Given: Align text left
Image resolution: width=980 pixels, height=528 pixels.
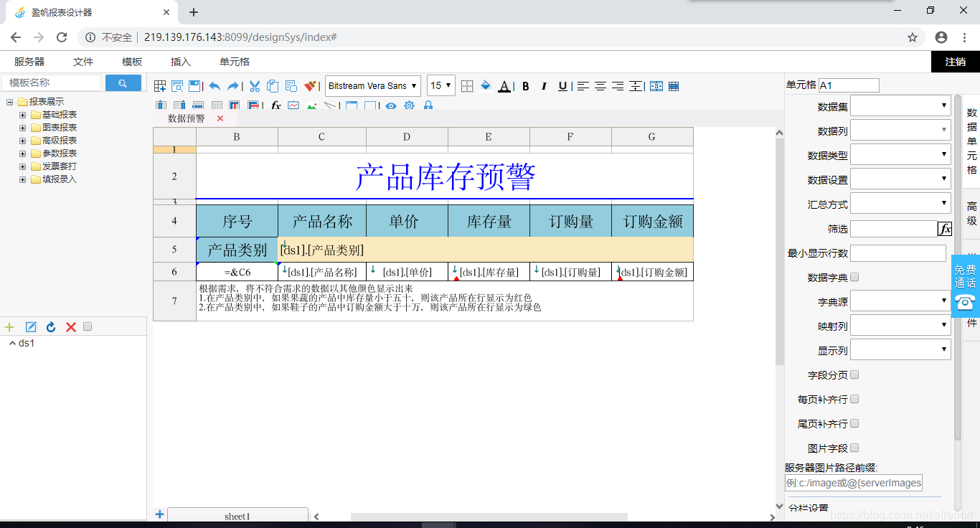Looking at the screenshot, I should [x=583, y=86].
